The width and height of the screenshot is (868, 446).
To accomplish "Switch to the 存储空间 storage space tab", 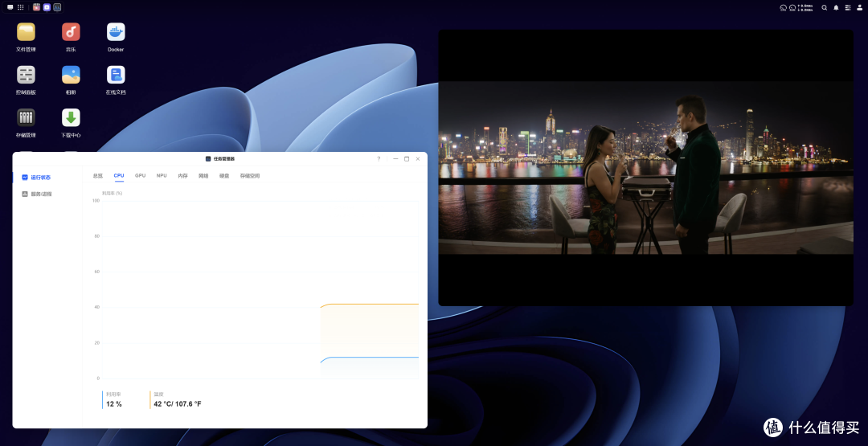I will pos(250,176).
